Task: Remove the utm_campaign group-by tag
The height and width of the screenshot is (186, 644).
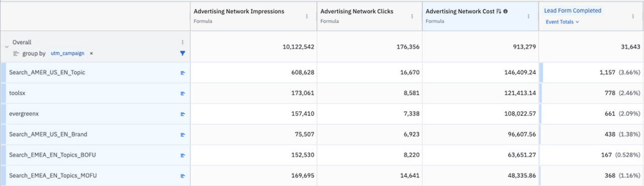Action: [91, 53]
